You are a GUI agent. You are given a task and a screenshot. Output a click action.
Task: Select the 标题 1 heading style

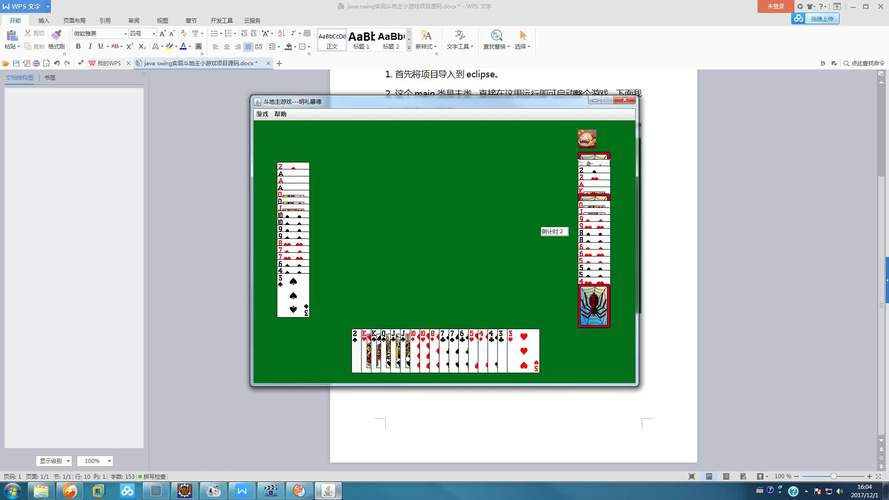click(361, 40)
